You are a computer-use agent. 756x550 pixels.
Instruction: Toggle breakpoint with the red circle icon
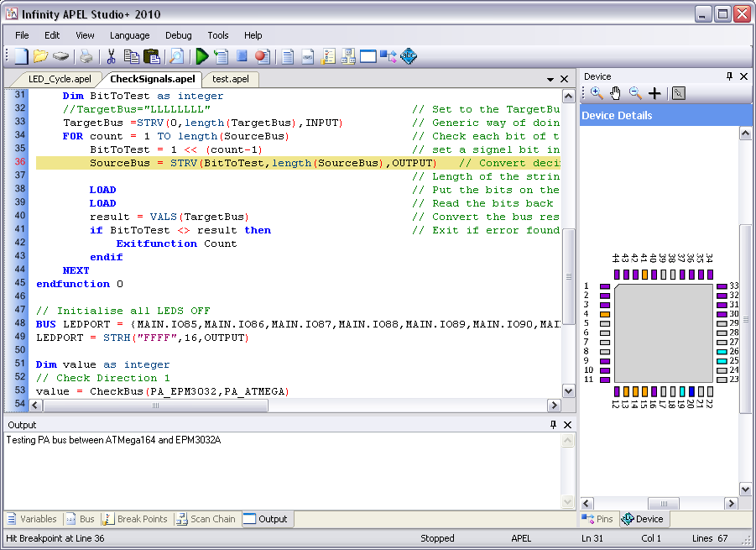[262, 56]
